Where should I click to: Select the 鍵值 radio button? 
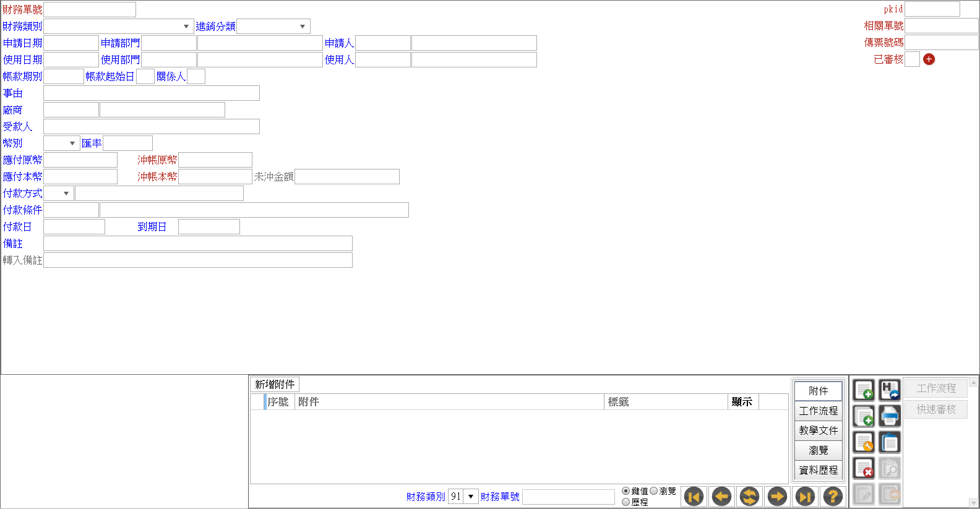[625, 491]
